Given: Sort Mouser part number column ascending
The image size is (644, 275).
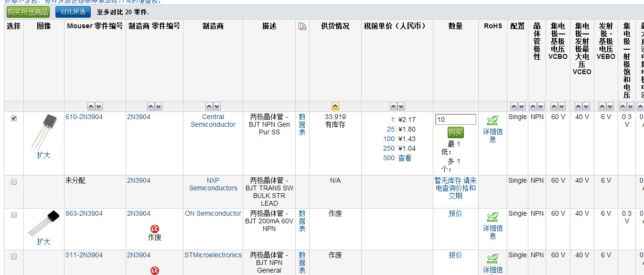Looking at the screenshot, I should coord(91,107).
